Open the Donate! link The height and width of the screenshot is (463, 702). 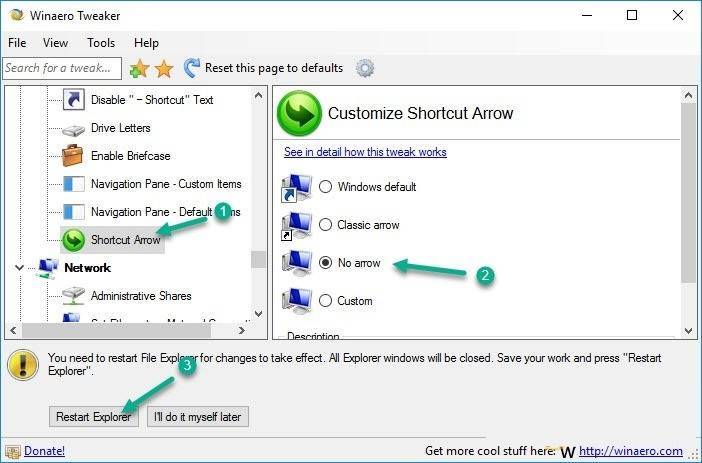(44, 451)
